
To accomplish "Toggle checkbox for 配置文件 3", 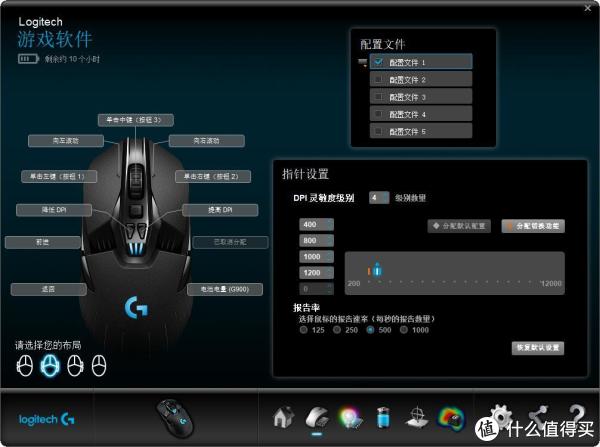I will (378, 96).
